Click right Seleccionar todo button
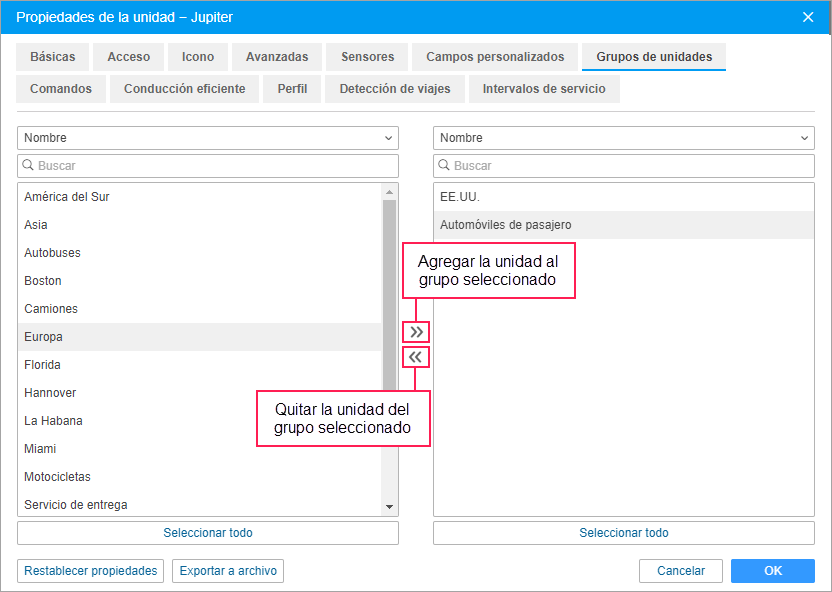 click(x=624, y=533)
